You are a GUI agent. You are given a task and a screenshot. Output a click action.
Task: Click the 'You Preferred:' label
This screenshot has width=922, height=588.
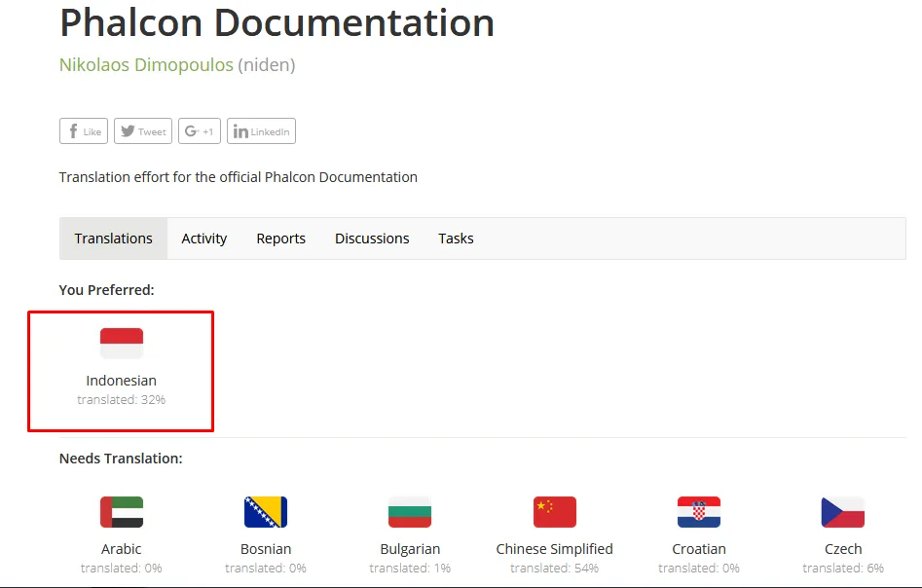tap(106, 290)
